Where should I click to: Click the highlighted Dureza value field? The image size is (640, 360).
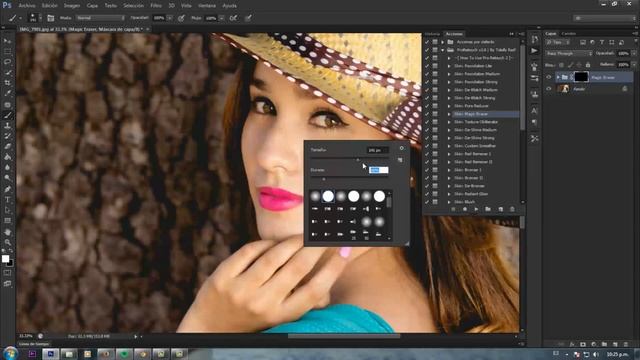(378, 170)
